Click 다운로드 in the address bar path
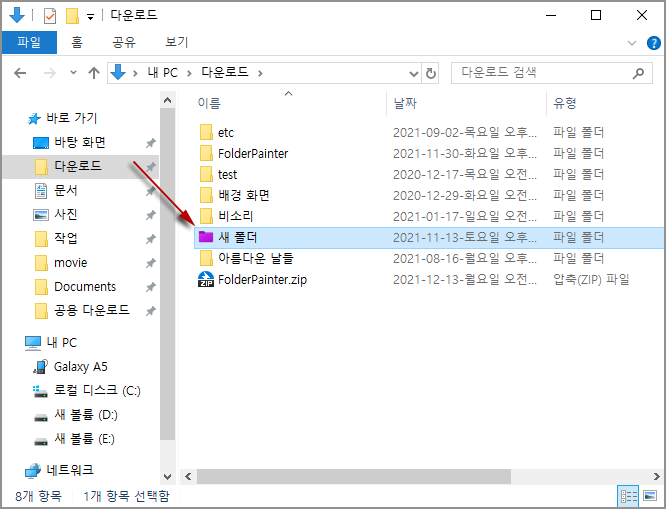This screenshot has height=509, width=666. [225, 73]
